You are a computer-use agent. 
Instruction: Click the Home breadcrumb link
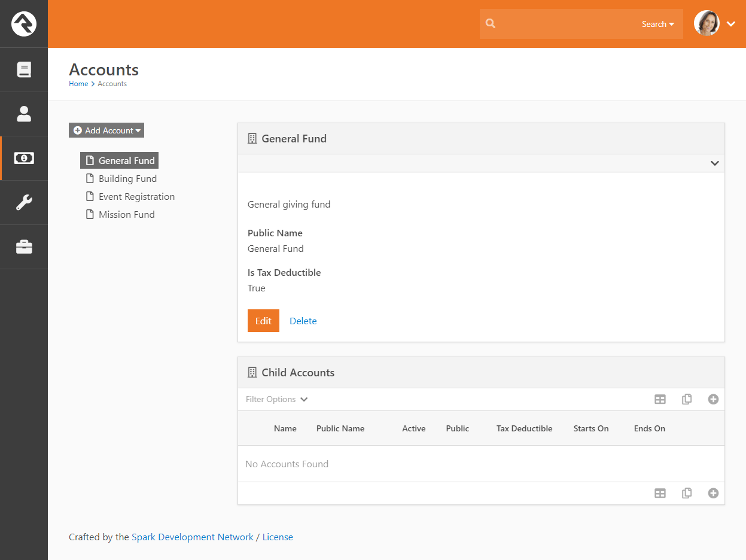[x=78, y=84]
